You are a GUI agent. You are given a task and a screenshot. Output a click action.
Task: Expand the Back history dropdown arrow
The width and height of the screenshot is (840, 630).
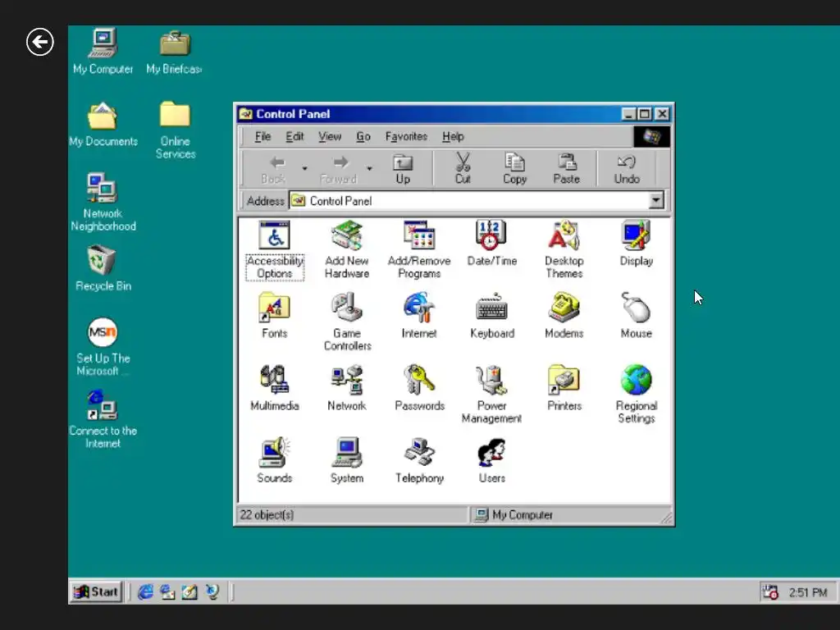304,169
